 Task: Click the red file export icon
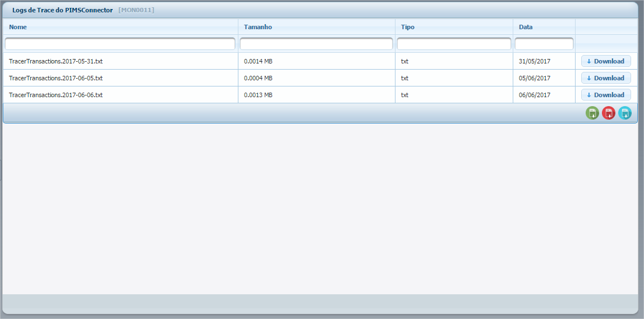click(608, 113)
